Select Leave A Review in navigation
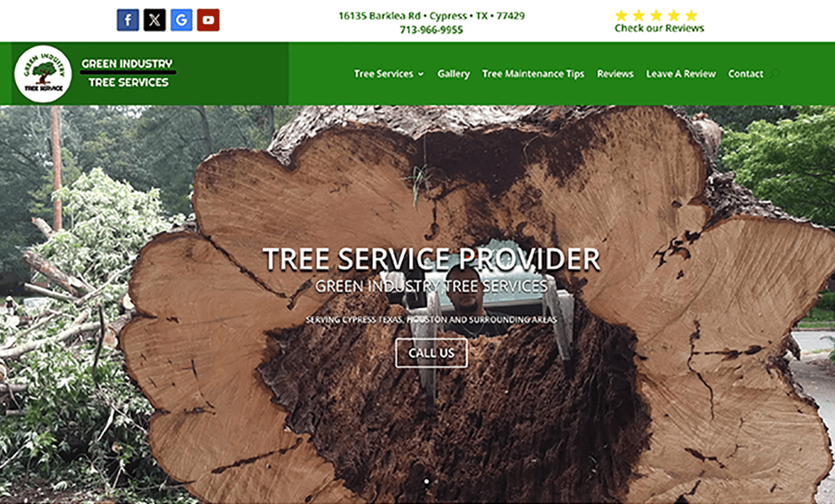Viewport: 835px width, 504px height. coord(681,74)
